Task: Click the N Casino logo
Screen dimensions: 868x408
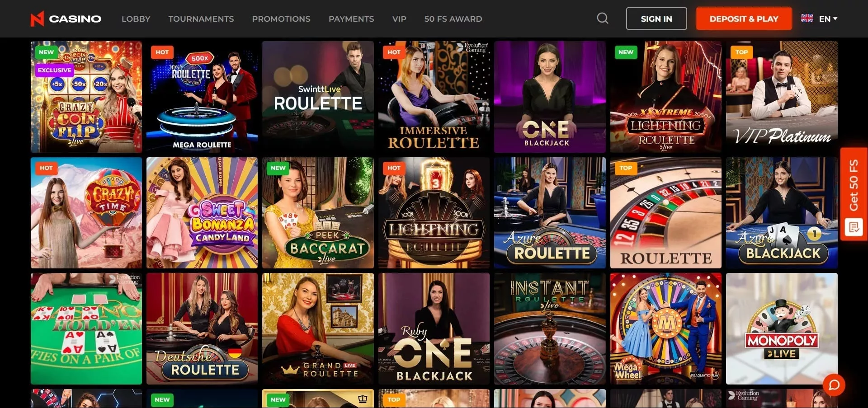Action: [66, 19]
